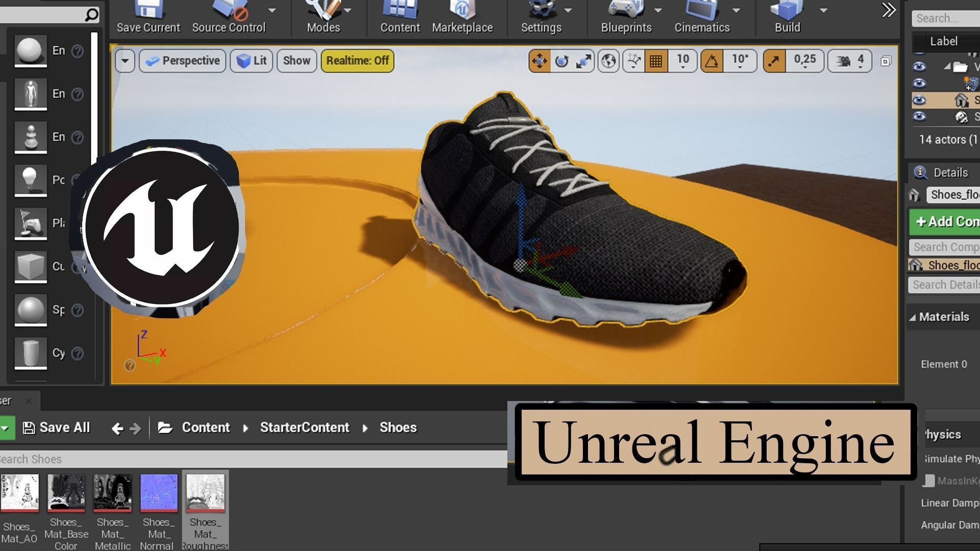The width and height of the screenshot is (980, 551).
Task: Click Save All in Content Browser
Action: pos(57,428)
